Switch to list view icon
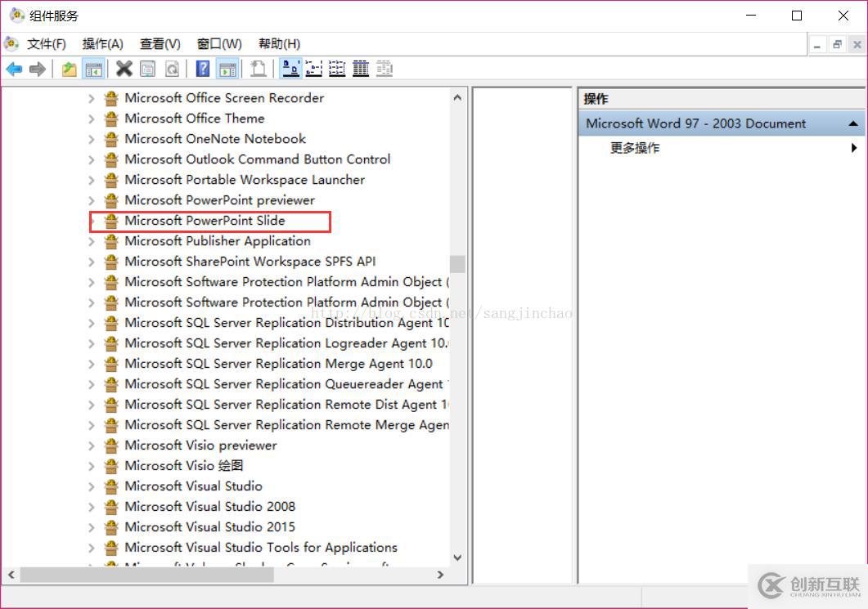The height and width of the screenshot is (609, 868). pos(336,69)
